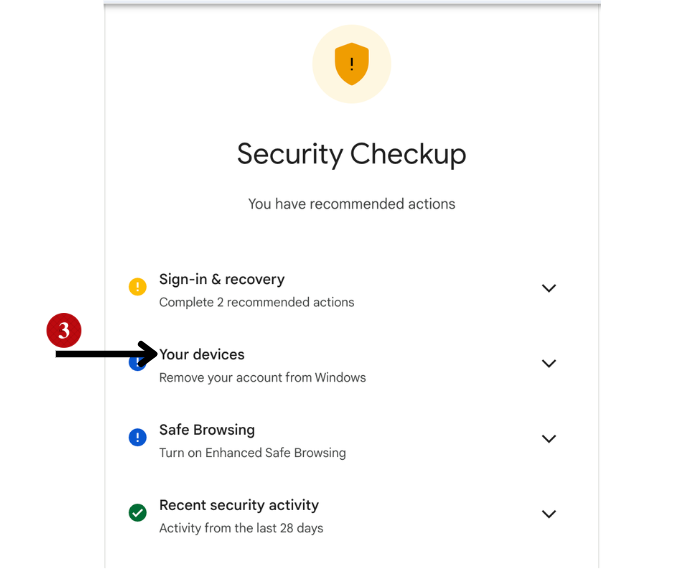Screen dimensions: 686x586
Task: Click Activity from the last 28 days
Action: tap(241, 528)
